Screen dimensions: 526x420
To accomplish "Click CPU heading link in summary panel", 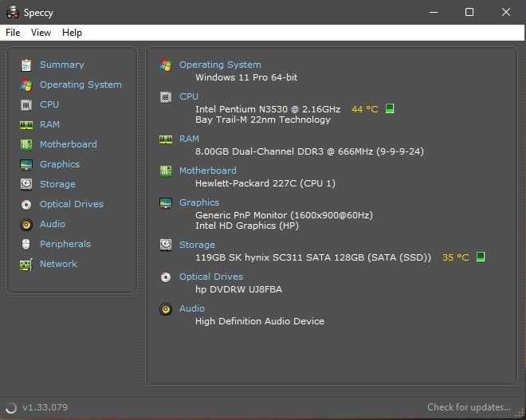I will pyautogui.click(x=189, y=96).
